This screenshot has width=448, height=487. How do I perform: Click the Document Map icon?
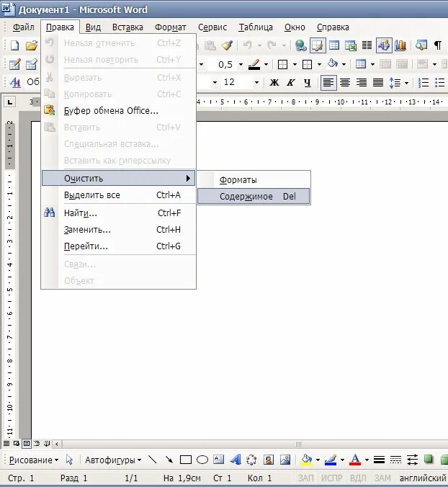[x=421, y=45]
